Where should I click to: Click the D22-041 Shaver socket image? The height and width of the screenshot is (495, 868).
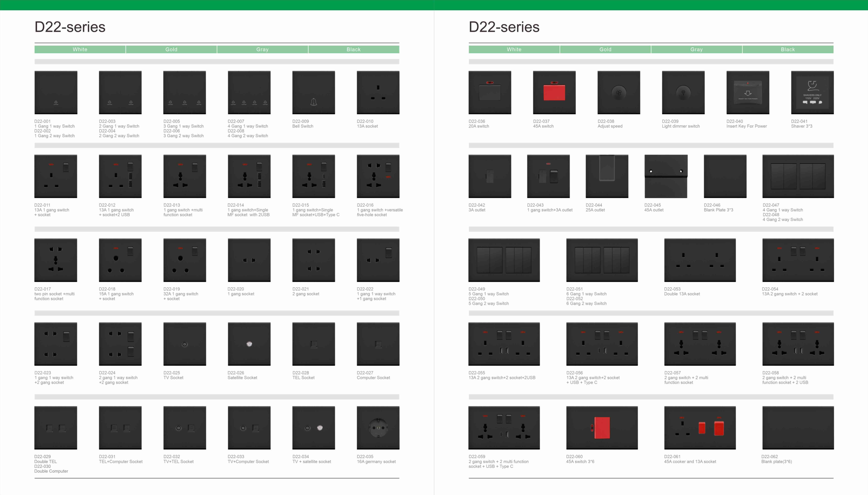(812, 92)
